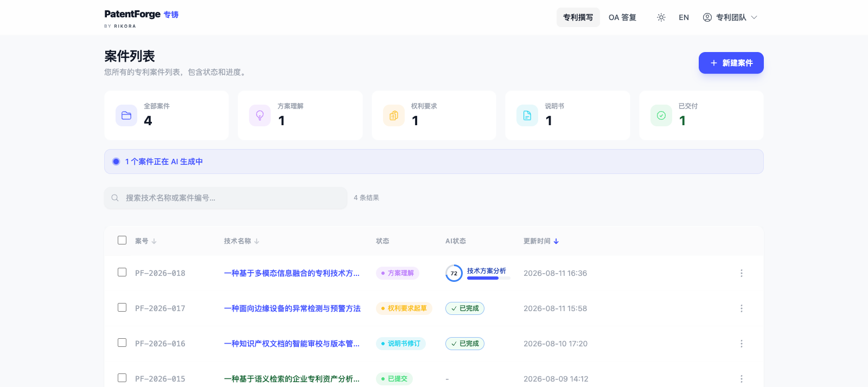Click the 权利要求起草 status badge
The image size is (868, 387).
404,308
